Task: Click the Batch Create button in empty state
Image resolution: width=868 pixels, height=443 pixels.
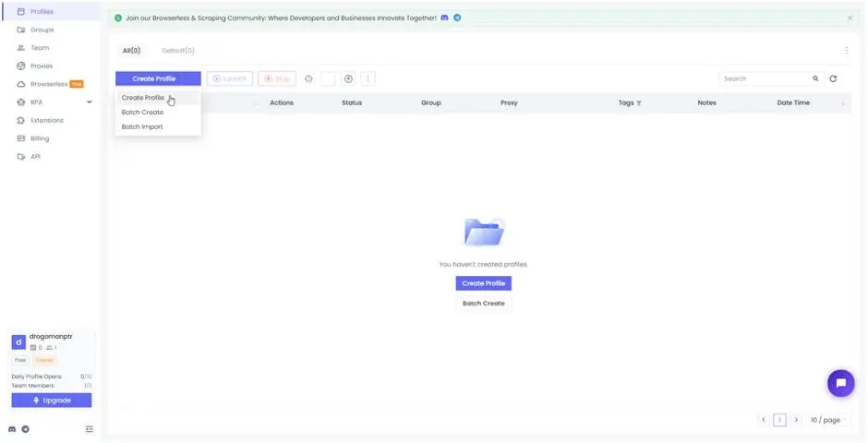Action: pos(483,303)
